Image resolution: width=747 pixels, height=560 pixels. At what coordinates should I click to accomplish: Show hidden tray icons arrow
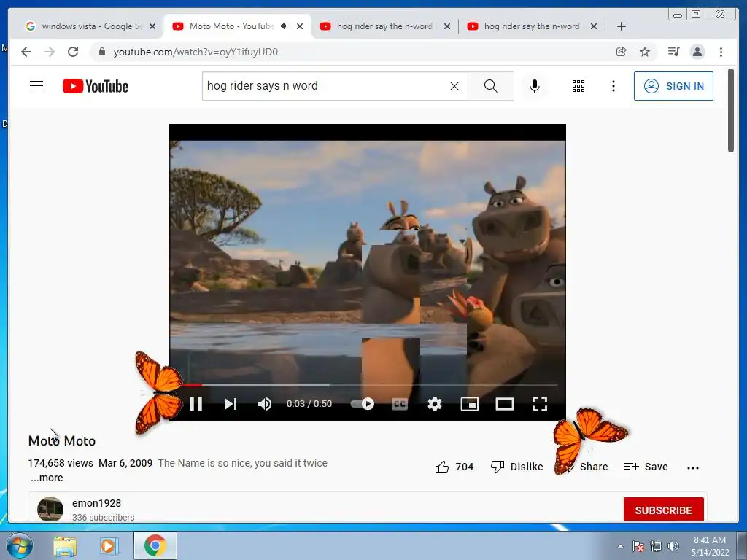point(620,546)
